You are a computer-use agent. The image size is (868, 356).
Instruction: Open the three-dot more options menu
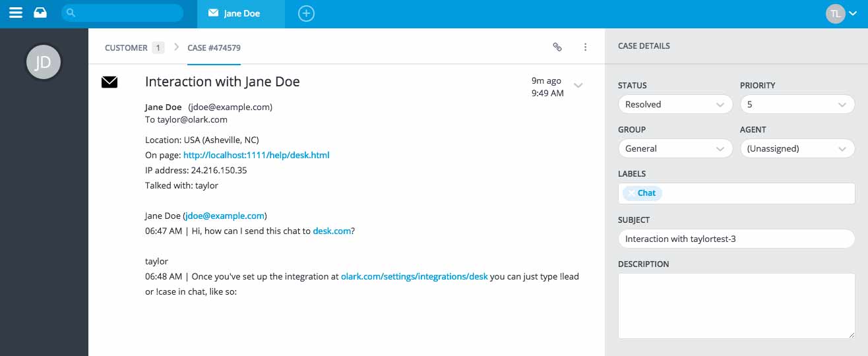(x=585, y=47)
